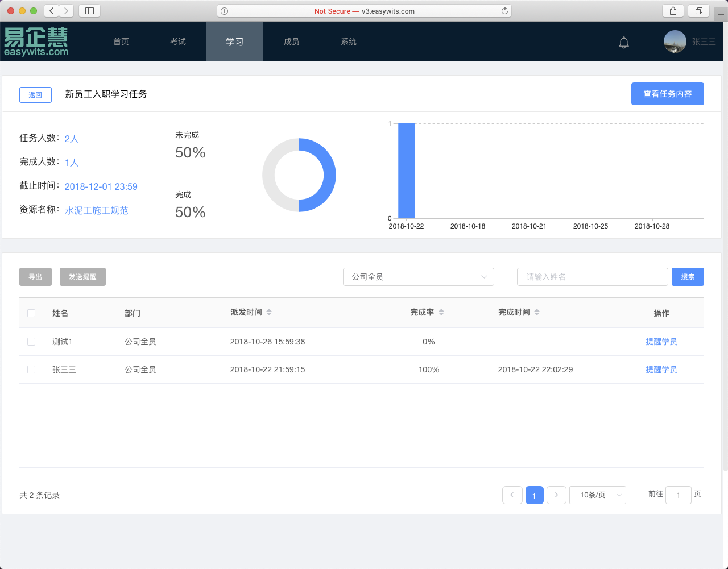The height and width of the screenshot is (569, 728).
Task: Click dispatch time 2018-10-26 15:59:38
Action: point(267,342)
